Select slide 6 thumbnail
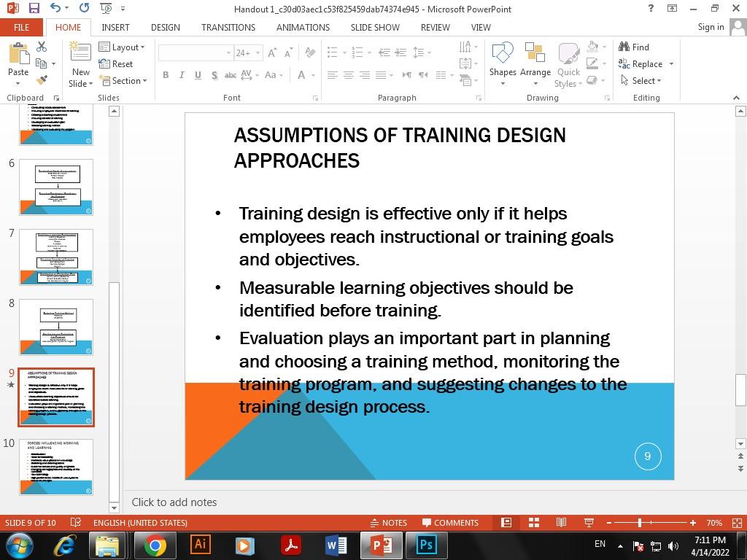The width and height of the screenshot is (747, 560). point(56,187)
